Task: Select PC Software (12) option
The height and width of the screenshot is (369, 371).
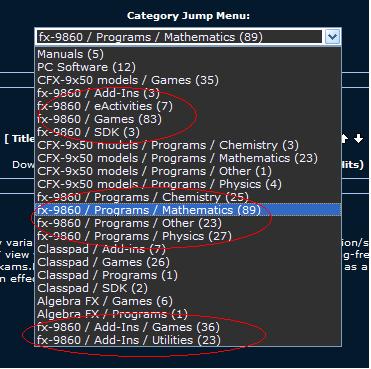Action: pyautogui.click(x=188, y=67)
